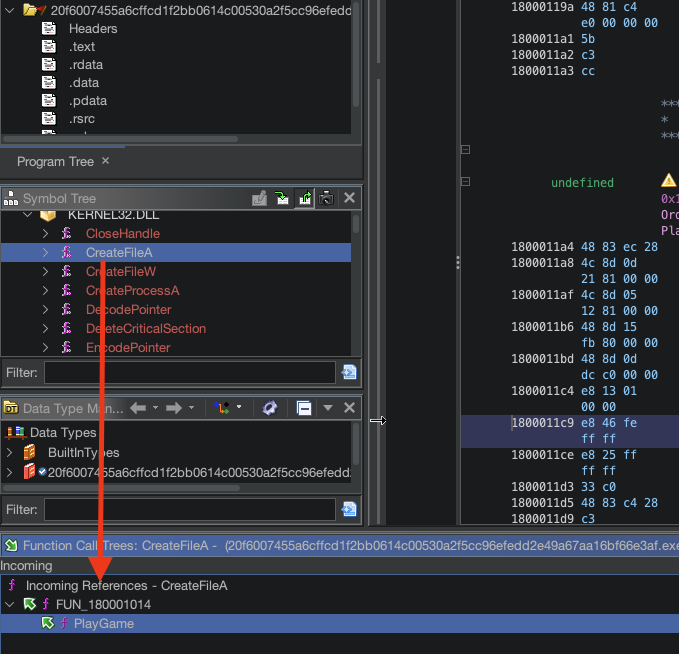Select the .text section

point(82,47)
